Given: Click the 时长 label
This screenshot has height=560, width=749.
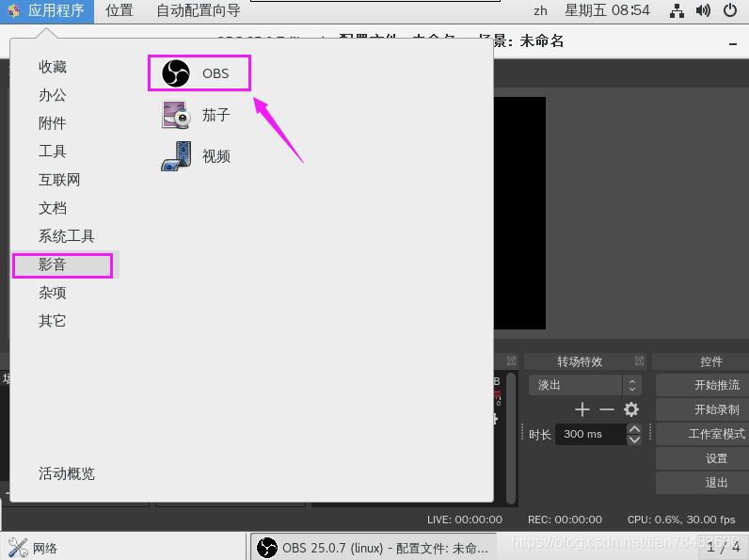Looking at the screenshot, I should 540,434.
